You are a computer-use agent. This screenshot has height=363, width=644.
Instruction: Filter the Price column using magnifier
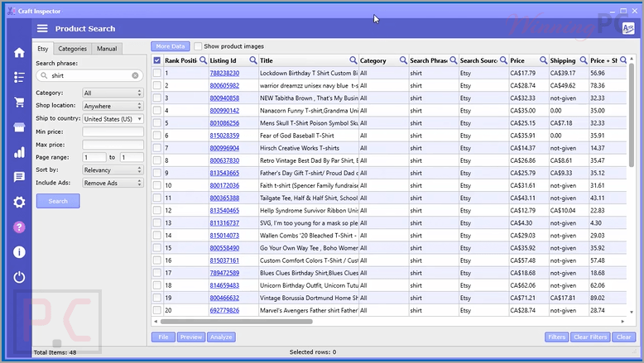(543, 60)
